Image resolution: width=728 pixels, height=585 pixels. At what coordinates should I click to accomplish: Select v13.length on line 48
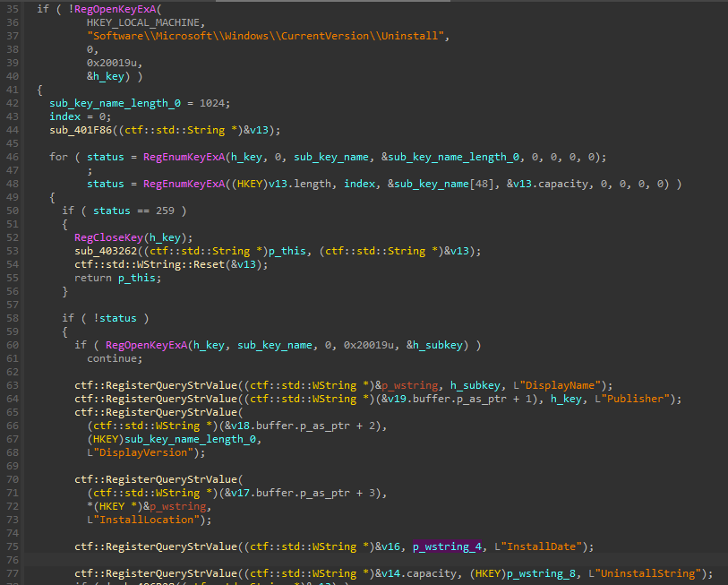pyautogui.click(x=300, y=184)
